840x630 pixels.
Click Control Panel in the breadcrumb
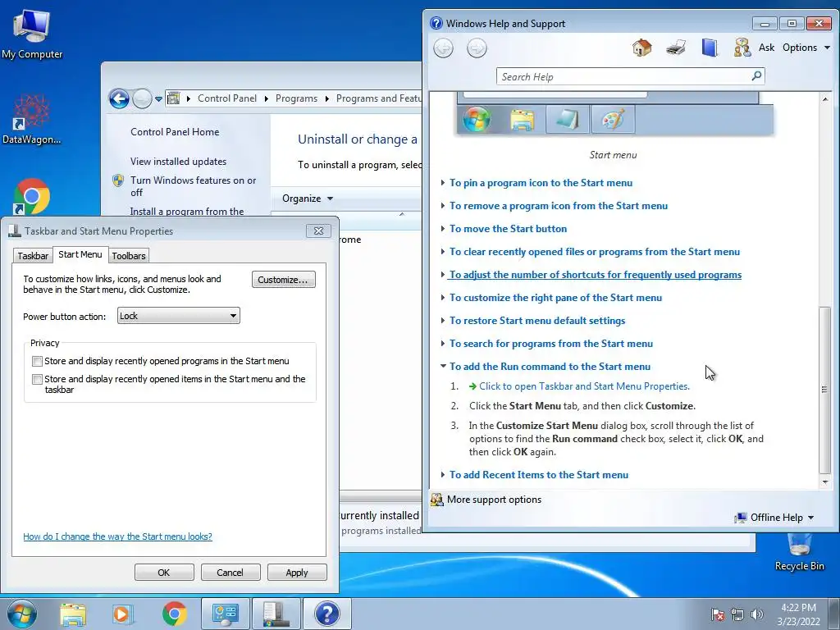tap(227, 98)
